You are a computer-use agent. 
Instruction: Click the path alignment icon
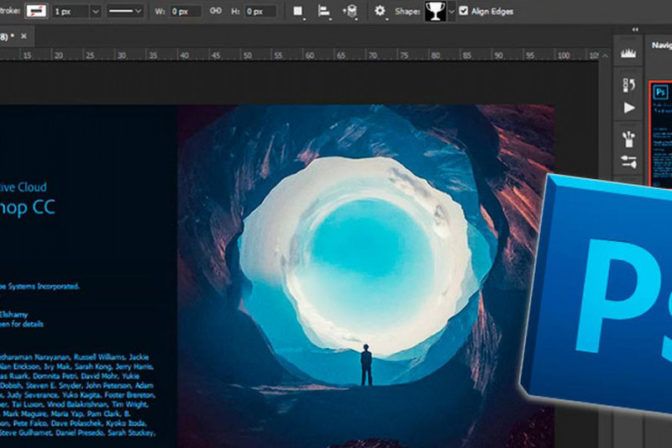[x=324, y=11]
